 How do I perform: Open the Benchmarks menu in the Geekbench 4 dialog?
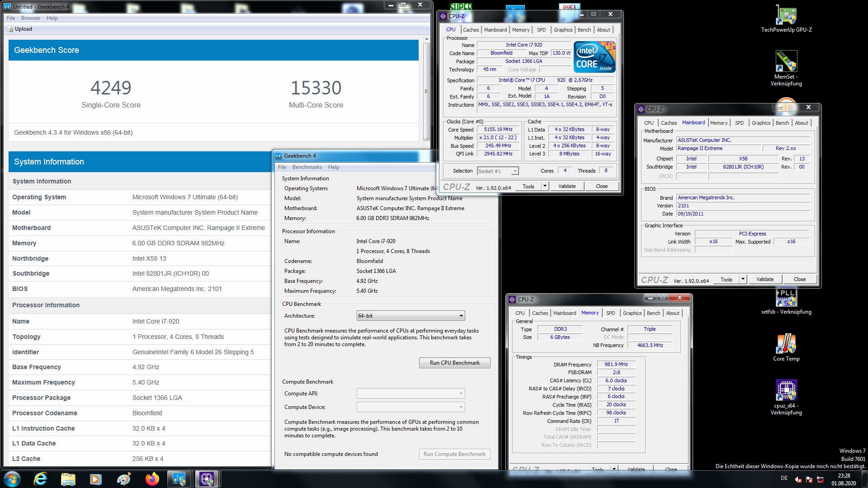(x=307, y=167)
